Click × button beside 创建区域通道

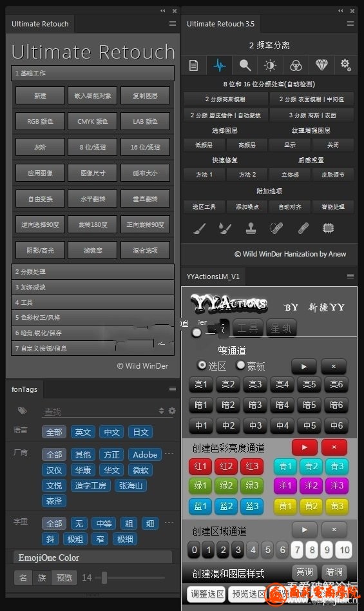(x=334, y=530)
